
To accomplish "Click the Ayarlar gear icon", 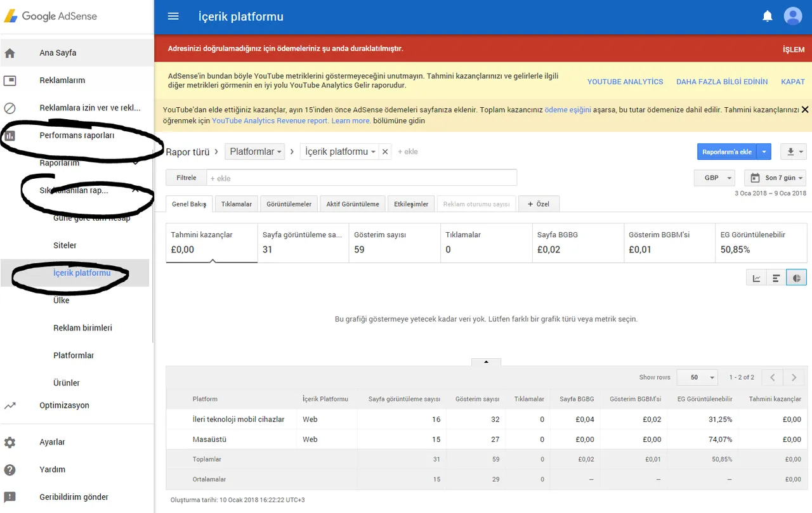I will click(10, 443).
